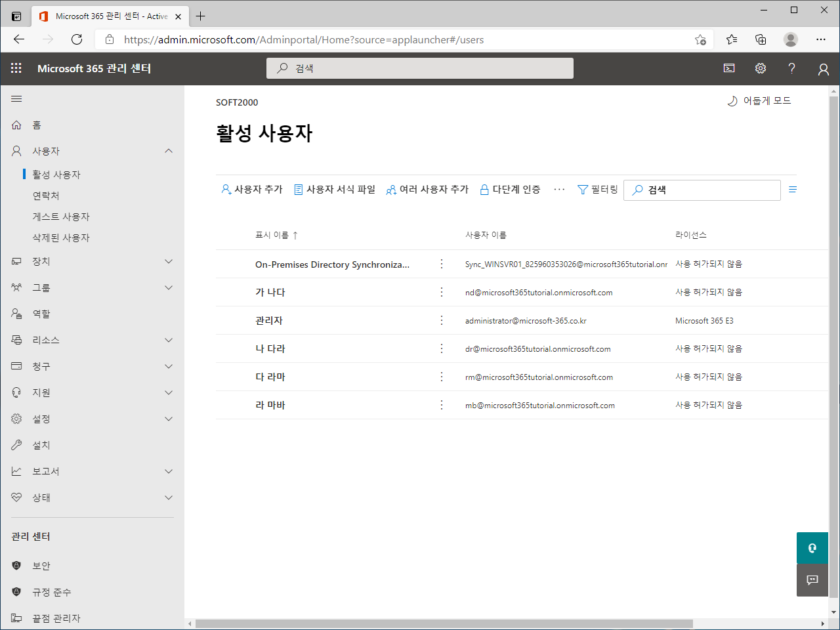
Task: Open browser profile avatar
Action: pyautogui.click(x=791, y=39)
